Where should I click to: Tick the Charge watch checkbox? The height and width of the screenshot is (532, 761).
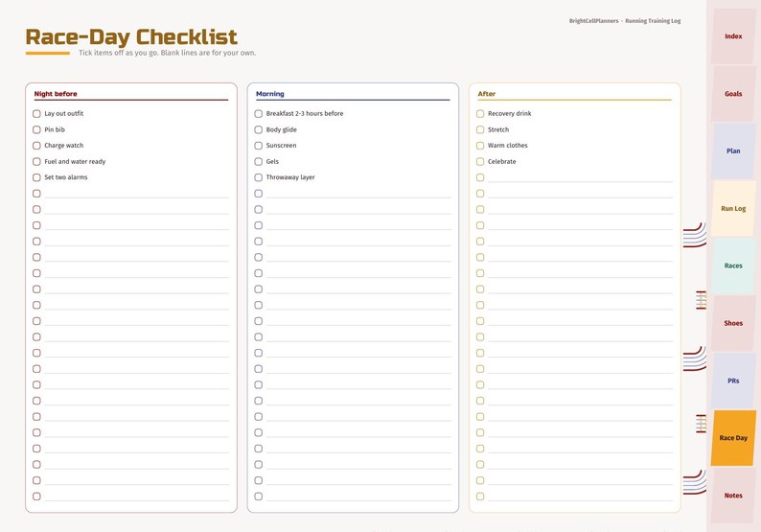coord(36,146)
